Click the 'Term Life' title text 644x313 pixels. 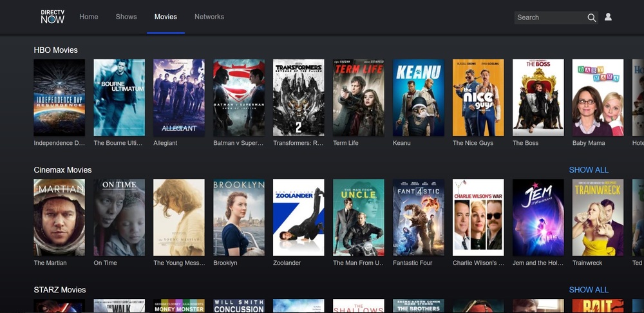[346, 143]
